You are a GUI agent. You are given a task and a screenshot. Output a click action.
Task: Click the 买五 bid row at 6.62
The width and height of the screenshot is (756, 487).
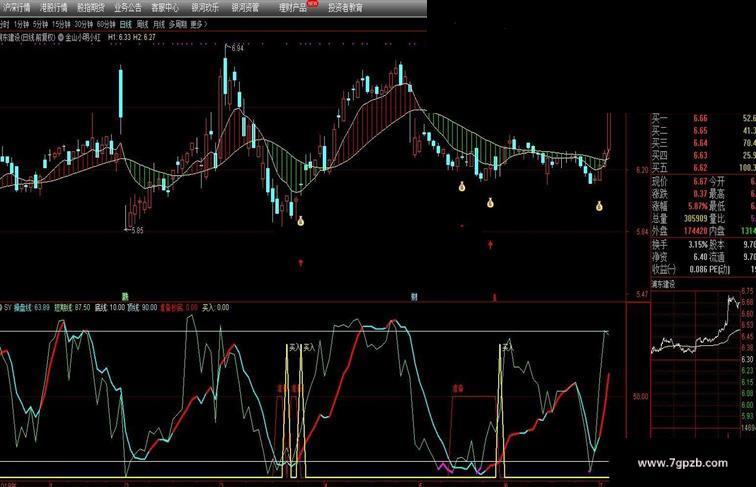[x=703, y=168]
